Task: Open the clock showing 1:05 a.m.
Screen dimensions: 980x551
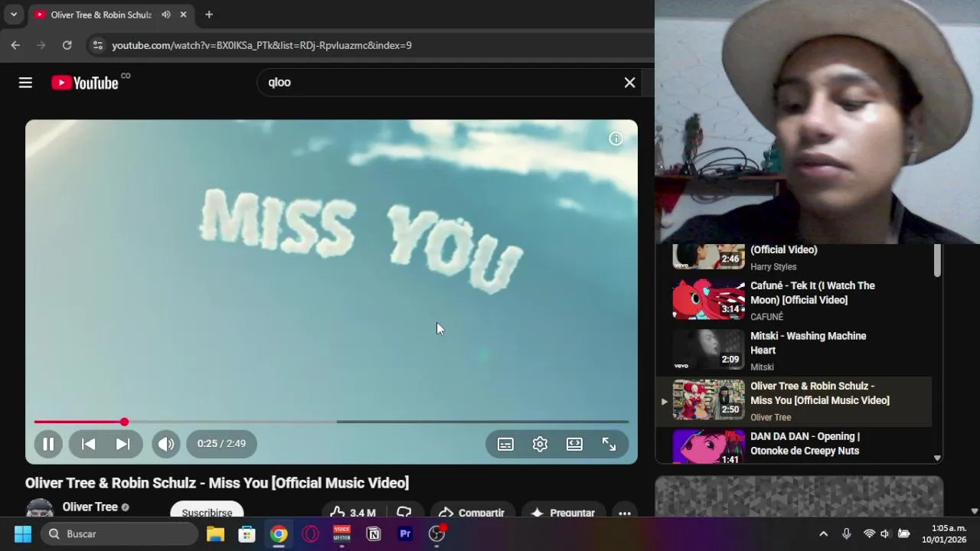Action: 944,533
